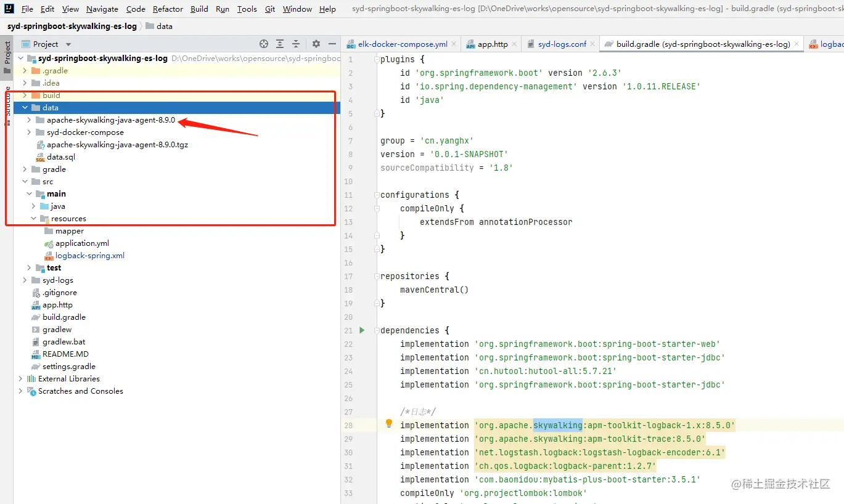Select the root project node in tree
This screenshot has height=504, width=844.
coord(177,59)
